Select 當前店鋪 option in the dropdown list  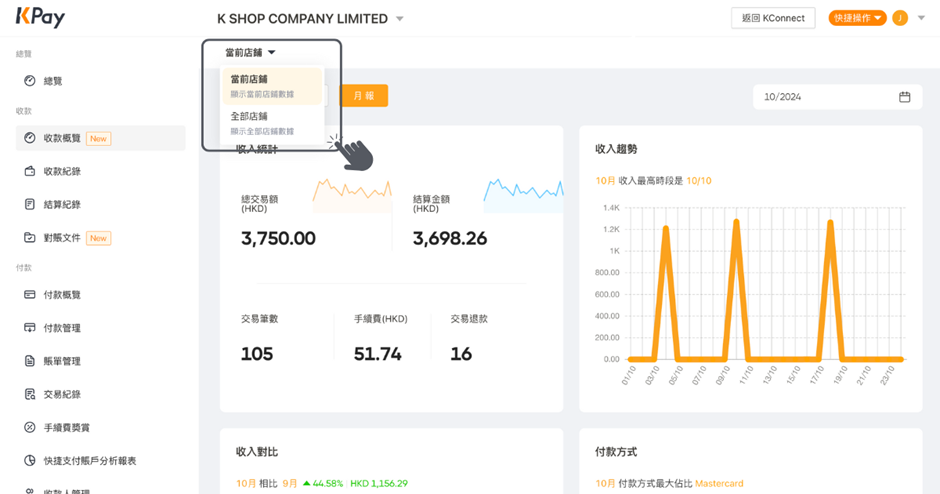tap(272, 86)
